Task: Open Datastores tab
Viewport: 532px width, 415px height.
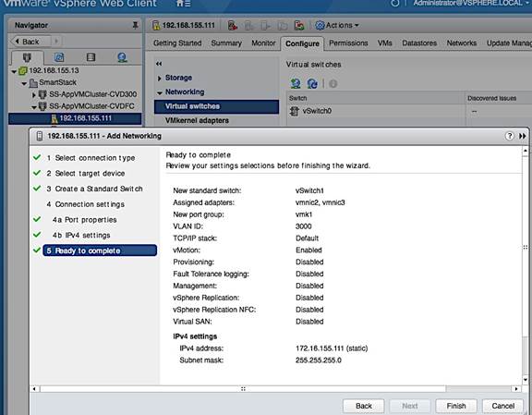Action: coord(419,43)
